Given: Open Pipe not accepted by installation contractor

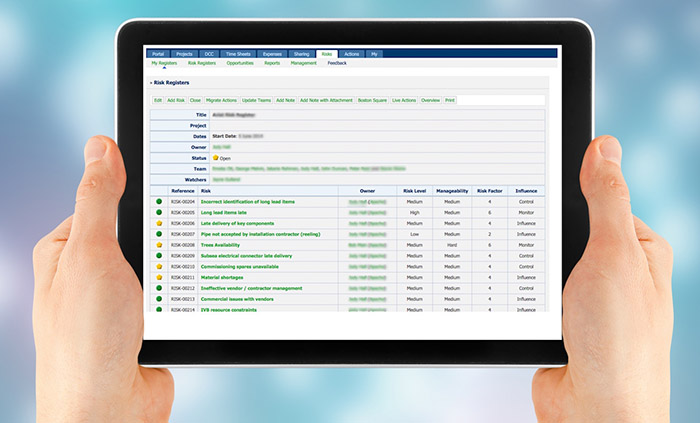Looking at the screenshot, I should pyautogui.click(x=261, y=234).
